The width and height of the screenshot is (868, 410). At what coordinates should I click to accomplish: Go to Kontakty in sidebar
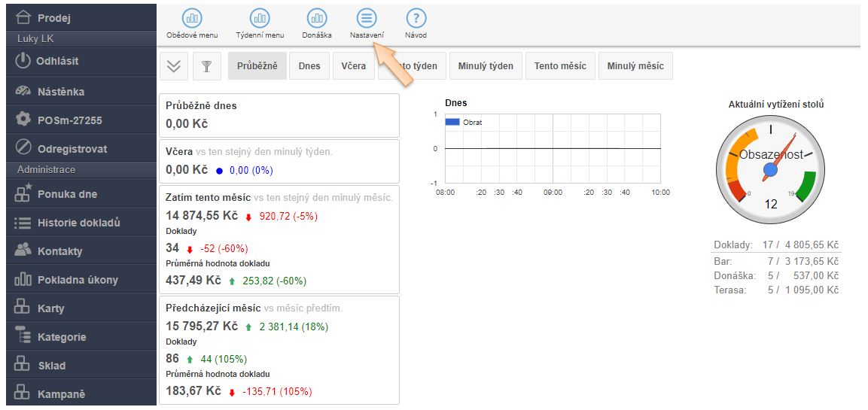tap(59, 251)
